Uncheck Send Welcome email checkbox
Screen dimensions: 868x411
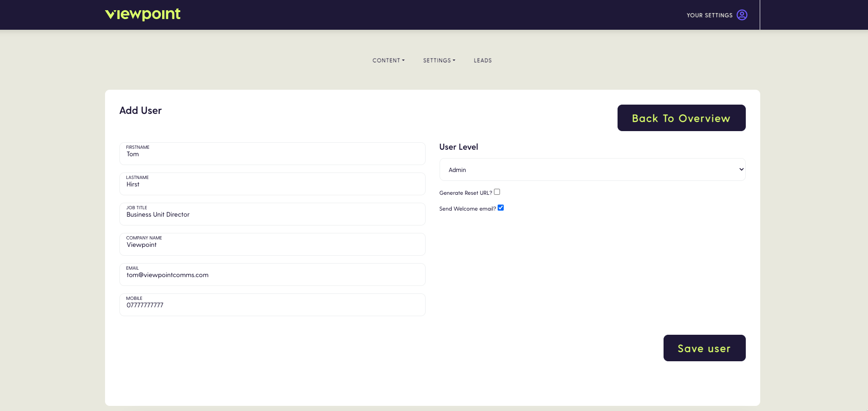500,208
